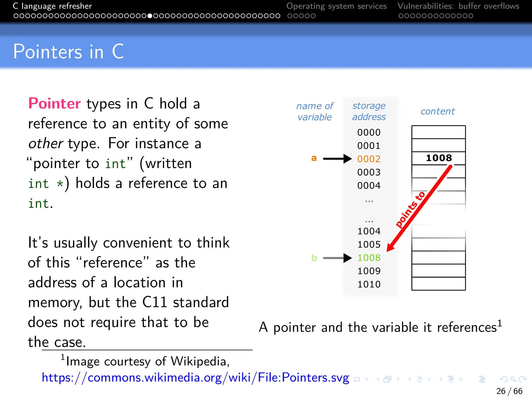Click the 'storage address' column header
Image resolution: width=532 pixels, height=399 pixels.
369,111
